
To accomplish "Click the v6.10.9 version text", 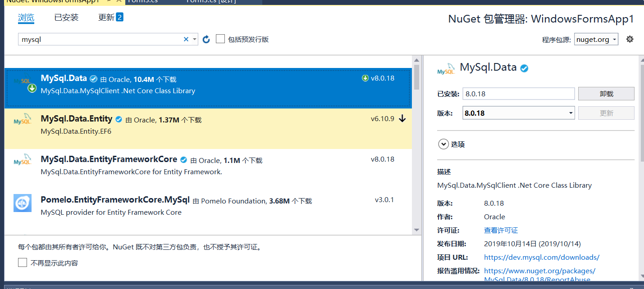I will pos(383,119).
